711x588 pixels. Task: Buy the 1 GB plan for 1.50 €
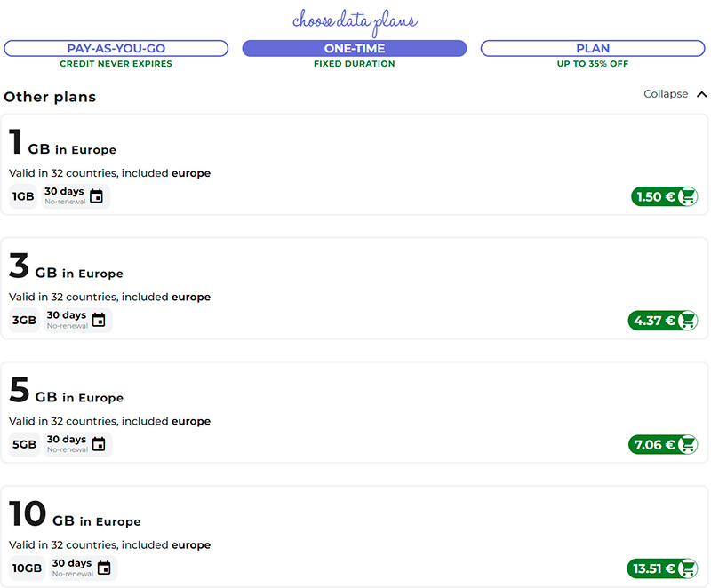tap(656, 196)
